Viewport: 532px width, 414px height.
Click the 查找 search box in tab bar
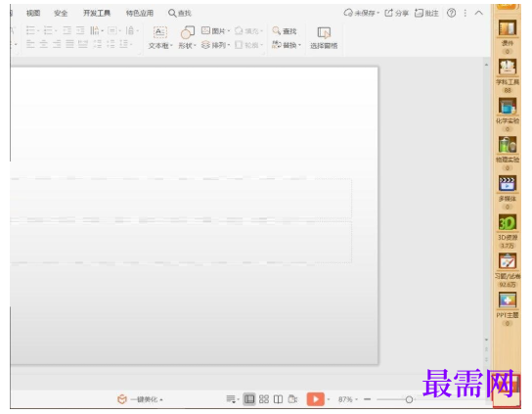[180, 13]
